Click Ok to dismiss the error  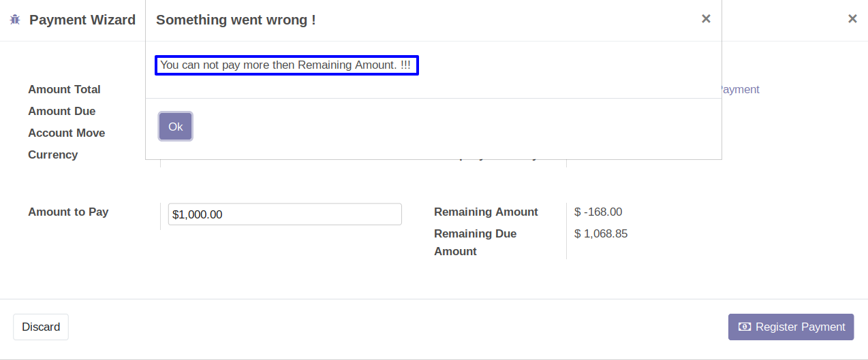pos(176,127)
